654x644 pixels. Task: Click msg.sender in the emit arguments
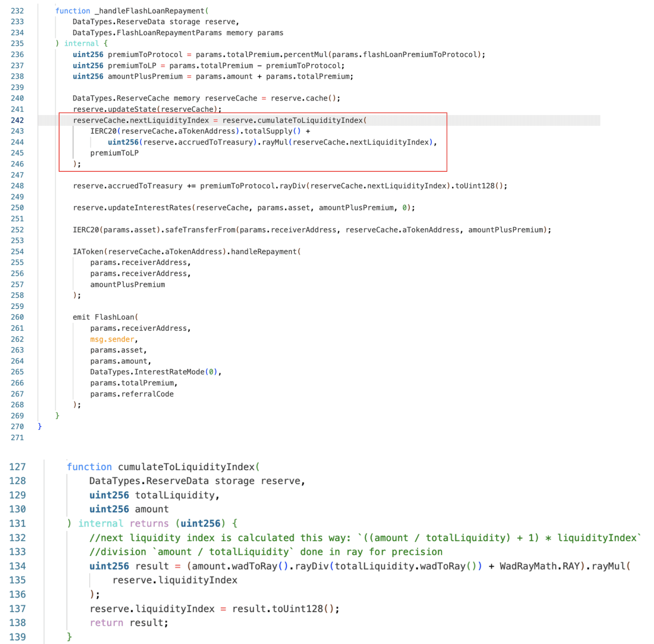112,339
